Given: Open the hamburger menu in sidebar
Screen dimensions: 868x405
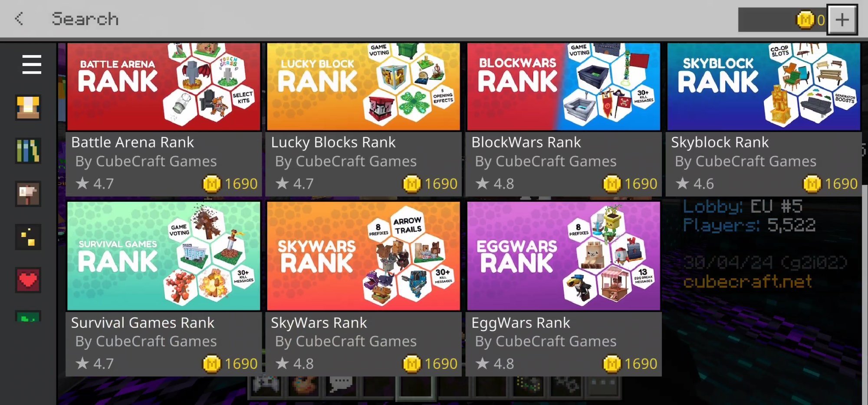Looking at the screenshot, I should (32, 64).
